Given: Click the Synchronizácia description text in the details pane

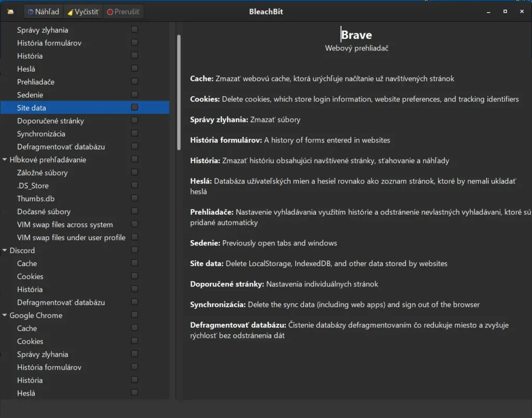Looking at the screenshot, I should [x=364, y=304].
